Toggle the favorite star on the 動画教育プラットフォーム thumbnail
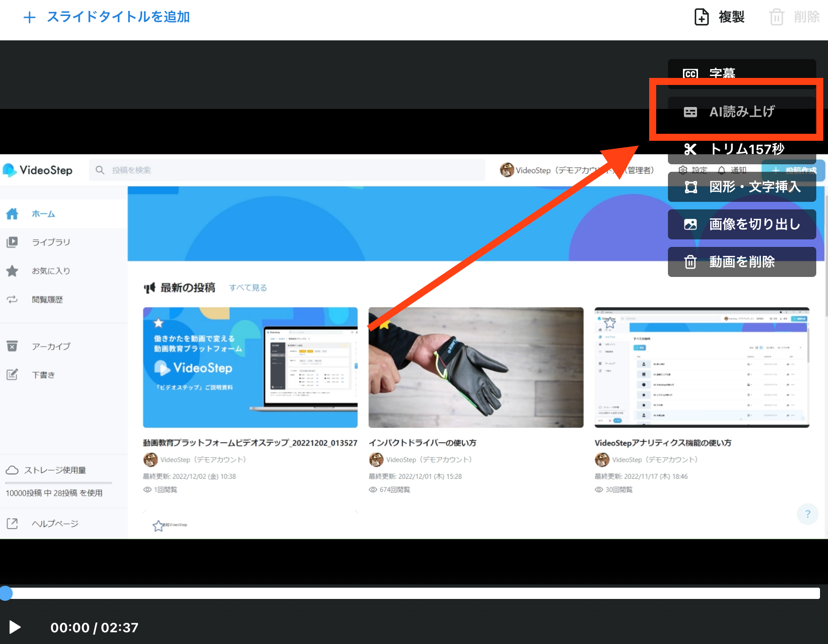This screenshot has width=828, height=644. [159, 323]
